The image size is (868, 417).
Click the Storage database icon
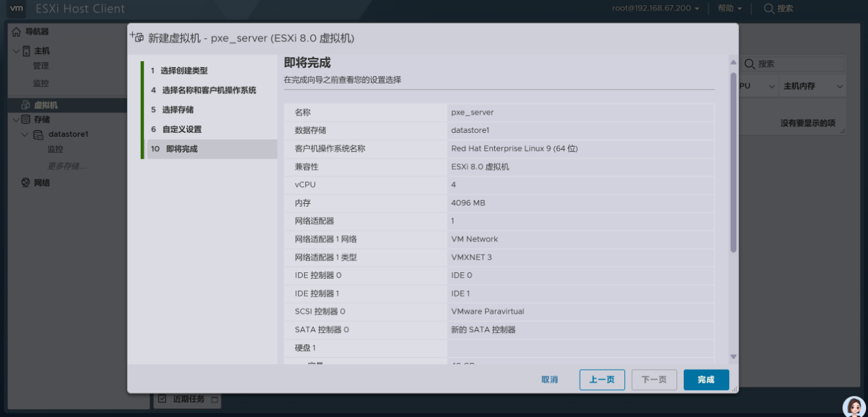26,120
